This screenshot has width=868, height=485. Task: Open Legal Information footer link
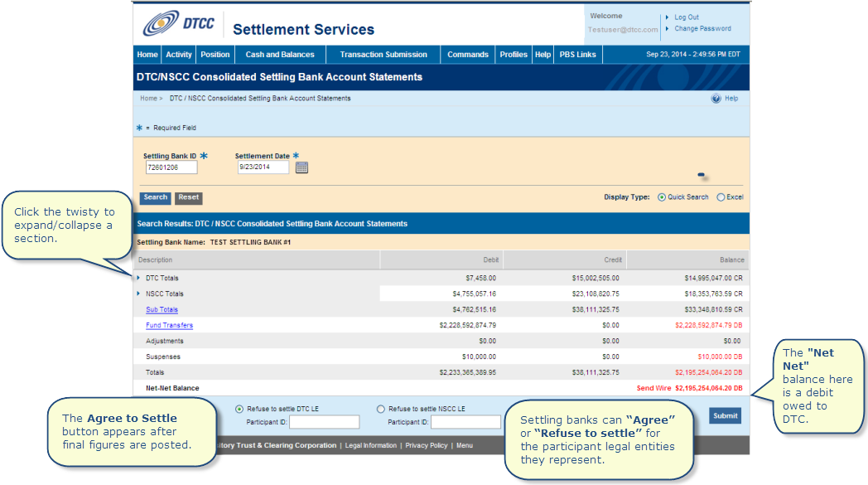tap(371, 445)
